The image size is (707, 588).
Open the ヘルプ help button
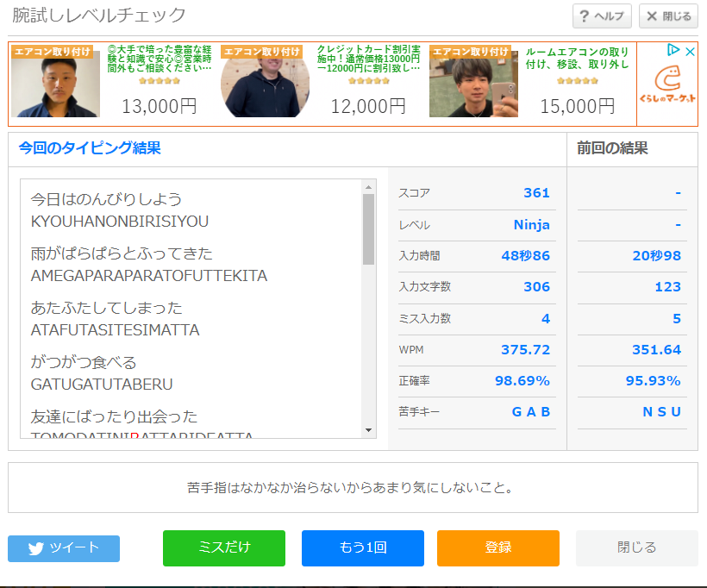click(x=602, y=16)
